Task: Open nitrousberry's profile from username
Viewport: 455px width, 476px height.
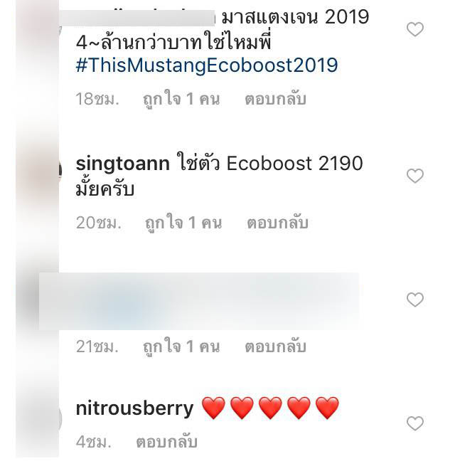Action: 134,408
